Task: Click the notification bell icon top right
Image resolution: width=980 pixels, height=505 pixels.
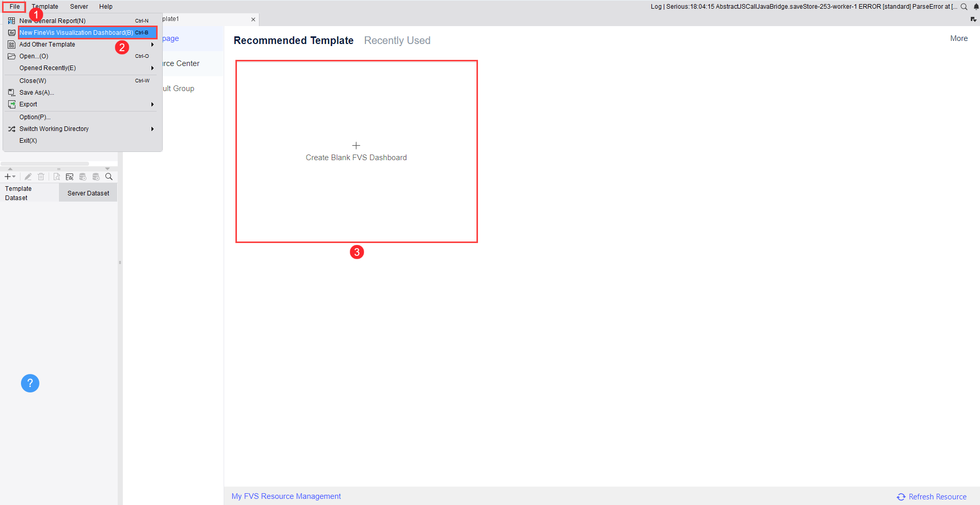Action: [975, 7]
